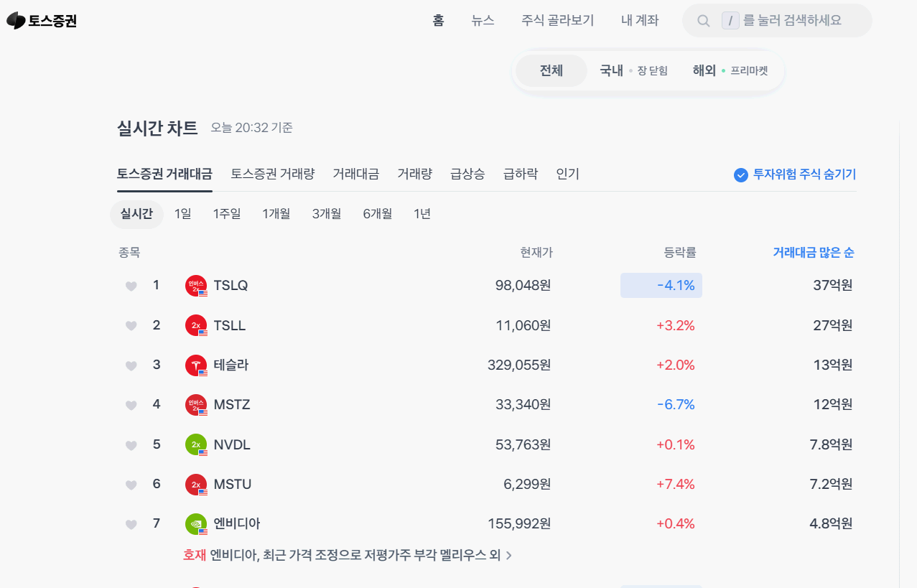Toggle the favorite heart for 엔비디아
Screen dimensions: 917x588
(131, 523)
